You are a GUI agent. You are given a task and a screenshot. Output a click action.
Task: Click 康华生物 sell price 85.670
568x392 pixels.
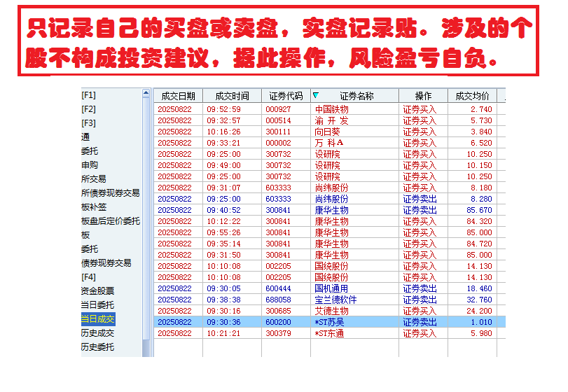479,210
